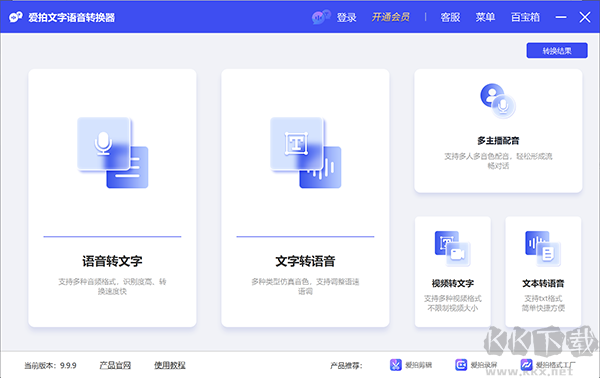Open the 开通会员 membership link

pyautogui.click(x=390, y=17)
